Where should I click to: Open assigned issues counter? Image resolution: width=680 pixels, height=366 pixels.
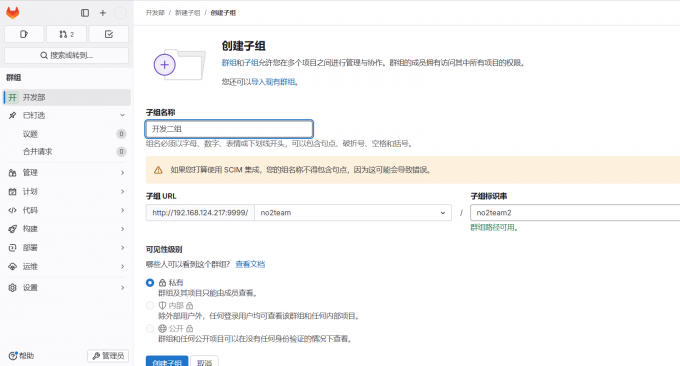24,34
